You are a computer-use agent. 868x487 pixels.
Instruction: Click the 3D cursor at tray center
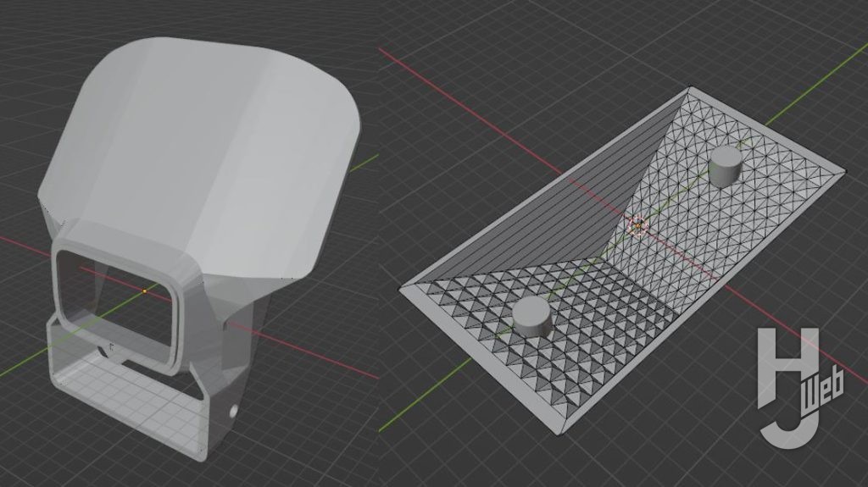tap(638, 225)
